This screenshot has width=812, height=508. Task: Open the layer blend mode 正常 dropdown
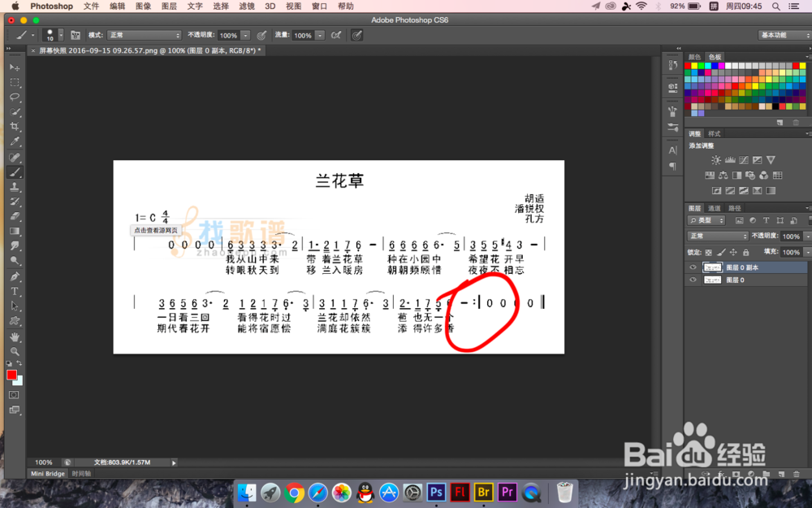coord(718,236)
